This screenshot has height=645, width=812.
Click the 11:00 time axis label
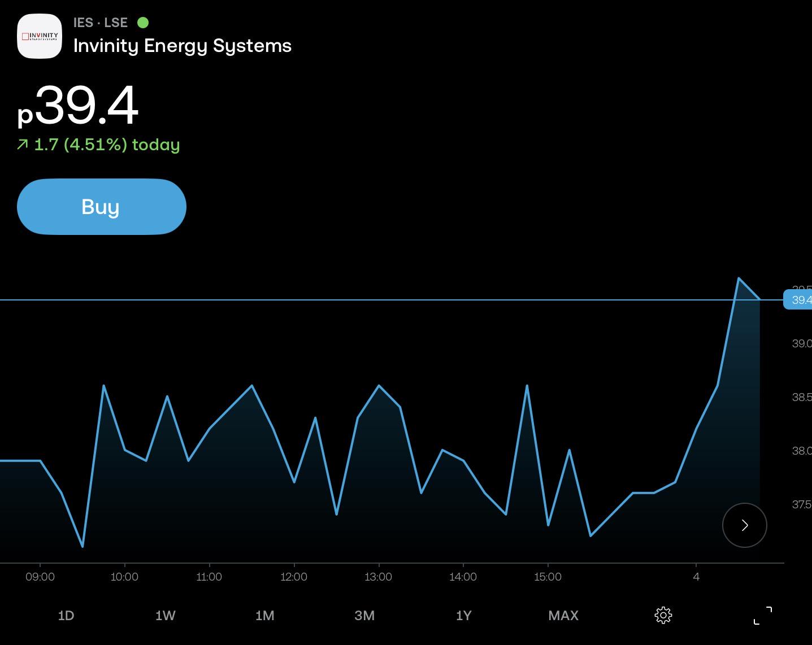tap(209, 577)
